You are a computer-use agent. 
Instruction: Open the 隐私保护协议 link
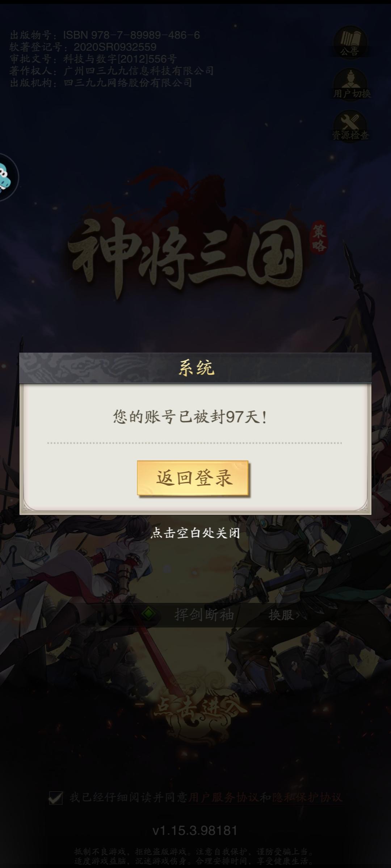click(307, 797)
